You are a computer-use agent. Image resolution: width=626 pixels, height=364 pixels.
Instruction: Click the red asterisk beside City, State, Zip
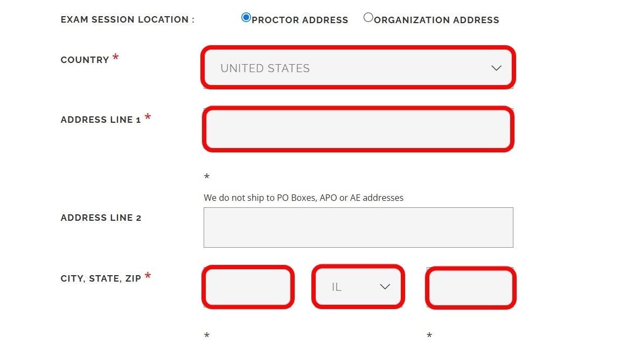tap(148, 277)
